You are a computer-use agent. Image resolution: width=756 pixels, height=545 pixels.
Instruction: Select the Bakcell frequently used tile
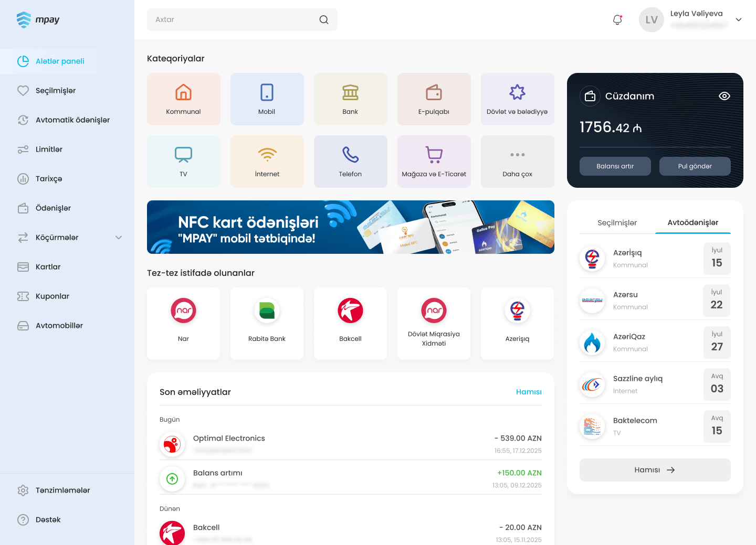350,323
